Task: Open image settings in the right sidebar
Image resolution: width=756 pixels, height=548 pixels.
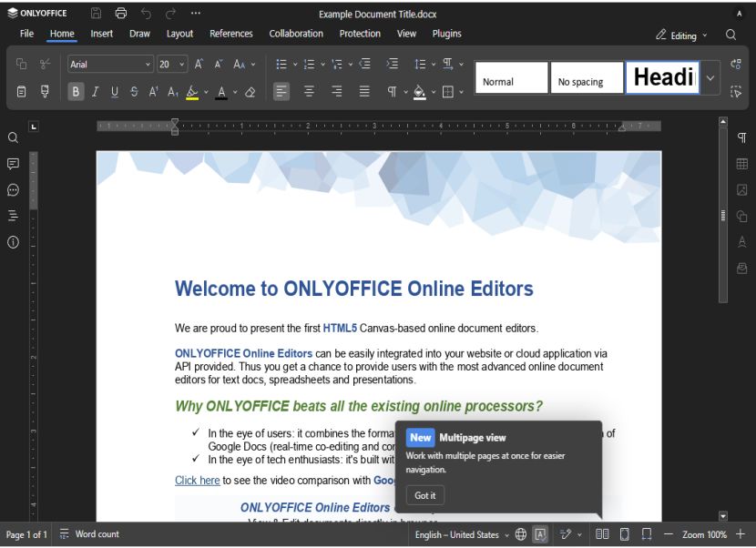Action: point(742,190)
